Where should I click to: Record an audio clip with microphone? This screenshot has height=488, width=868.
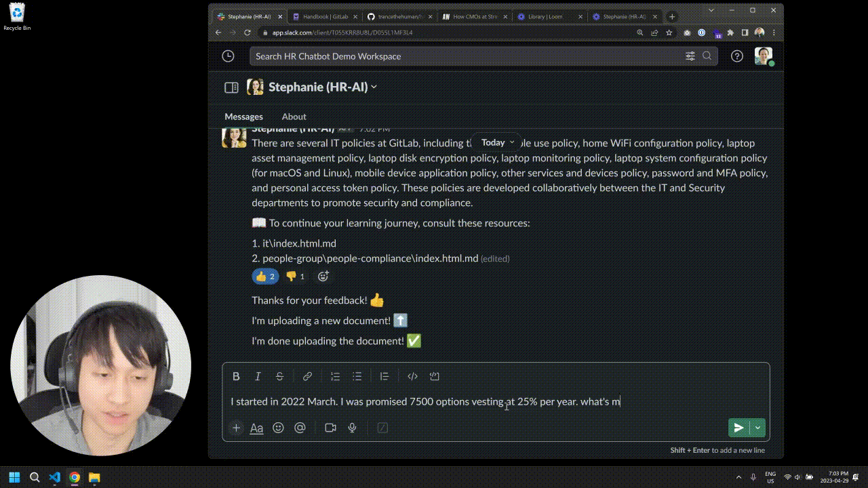point(352,428)
